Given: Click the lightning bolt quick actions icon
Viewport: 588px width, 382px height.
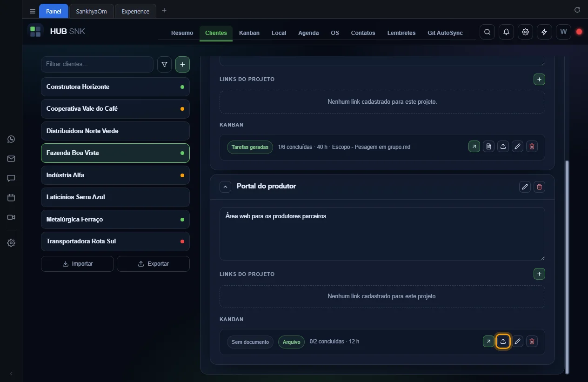Looking at the screenshot, I should tap(544, 32).
